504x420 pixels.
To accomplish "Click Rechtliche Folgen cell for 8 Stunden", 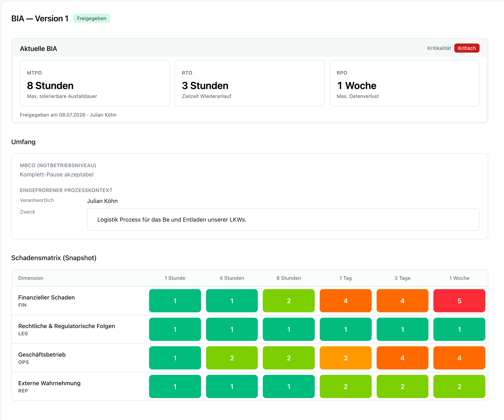I will (289, 329).
